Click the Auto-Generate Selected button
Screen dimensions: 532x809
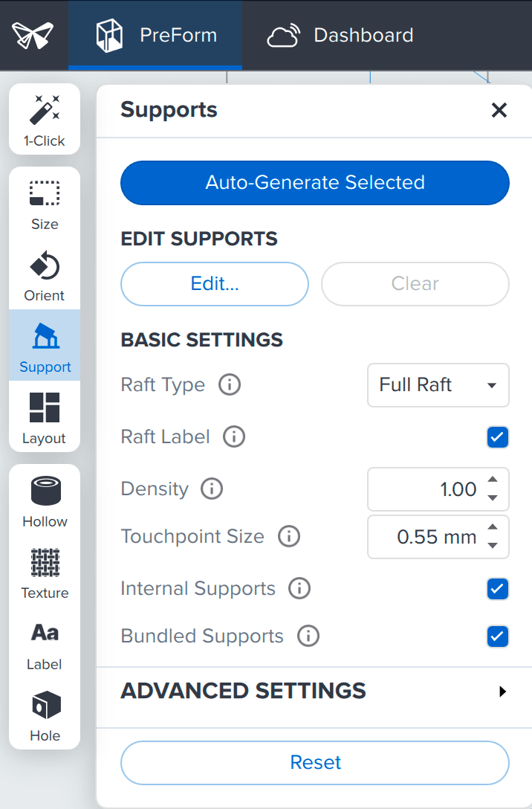[x=315, y=183]
